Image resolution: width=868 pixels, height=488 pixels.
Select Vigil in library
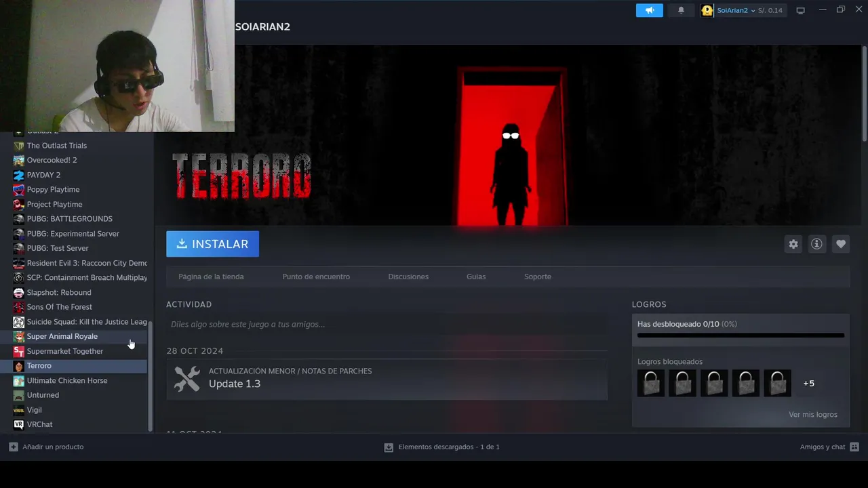point(80,410)
